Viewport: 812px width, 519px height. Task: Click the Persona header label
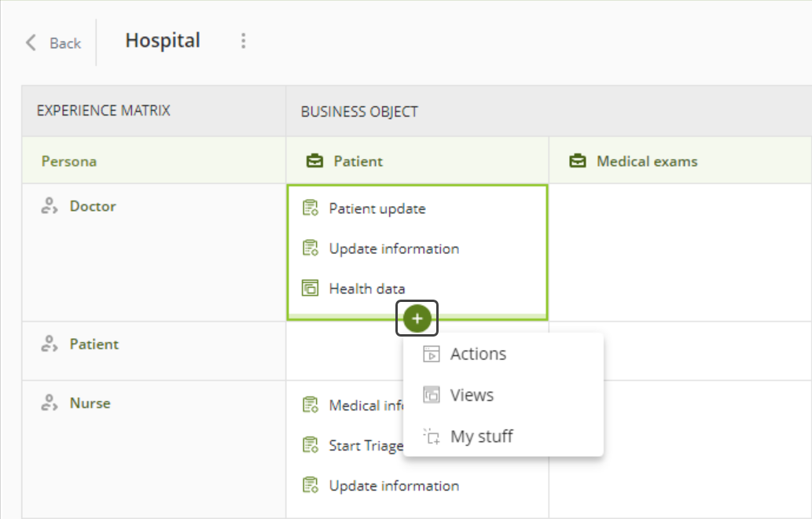point(69,161)
